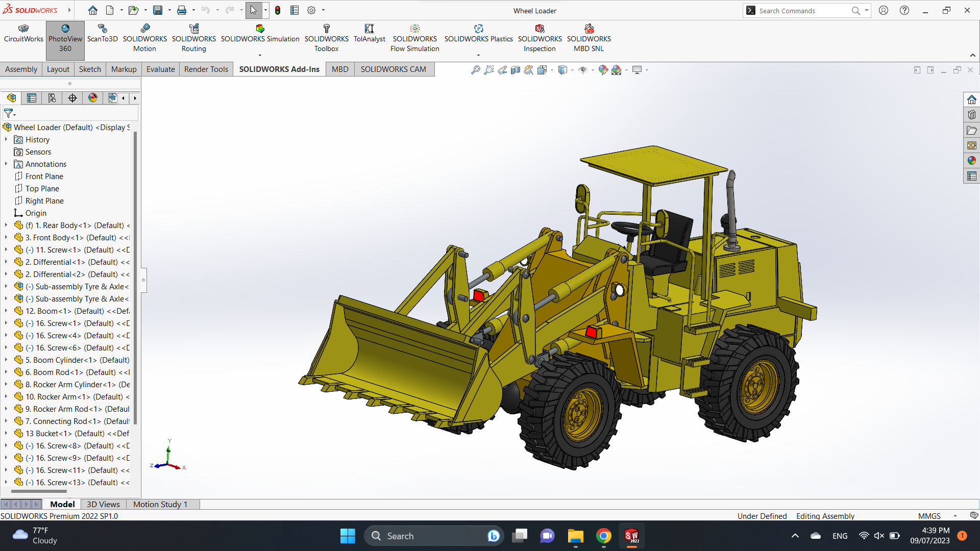Expand the 12. Boom<1> tree node
The image size is (980, 551).
6,311
